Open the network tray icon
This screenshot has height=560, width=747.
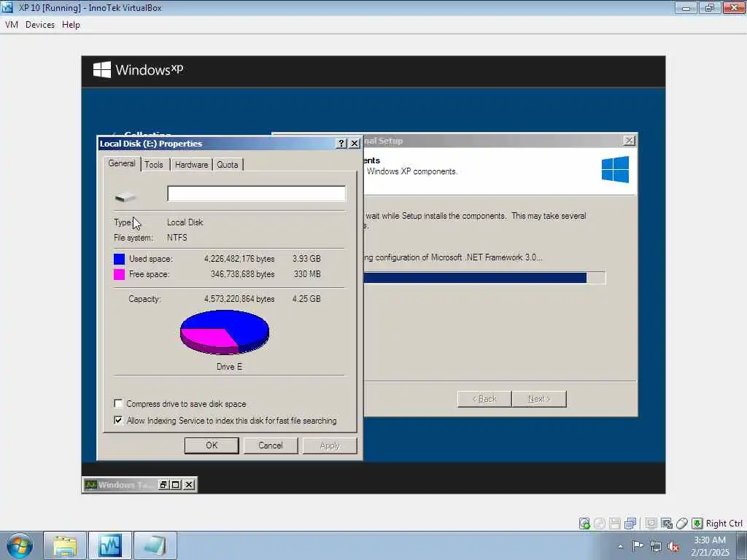coord(656,546)
